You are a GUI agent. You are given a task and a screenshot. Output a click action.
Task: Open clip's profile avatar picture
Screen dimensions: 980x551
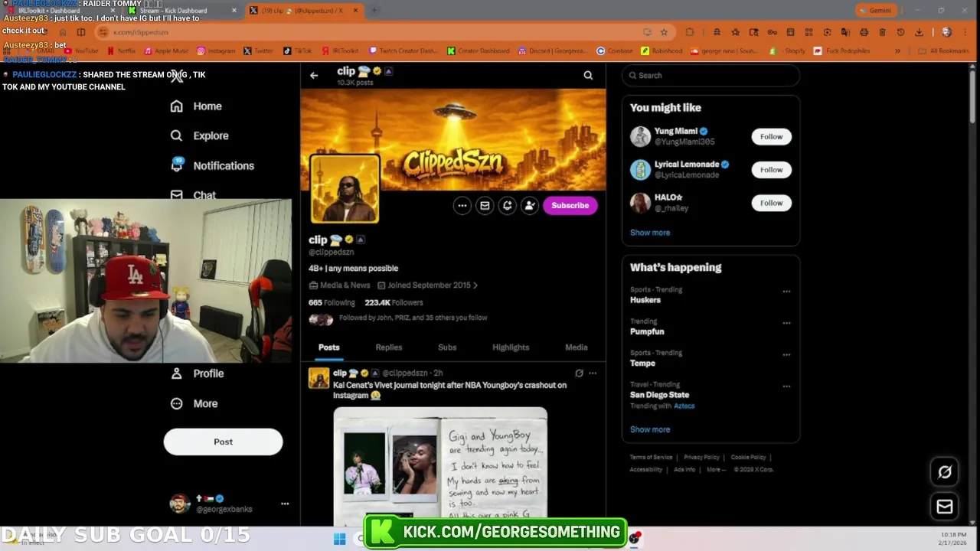[345, 189]
